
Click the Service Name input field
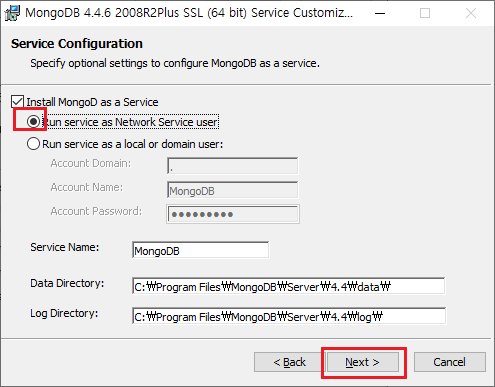click(201, 250)
